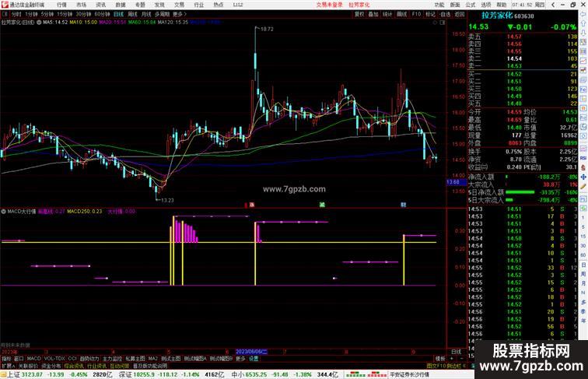588x379 pixels.
Task: Enable the 画线 drawing tool
Action: tap(401, 14)
